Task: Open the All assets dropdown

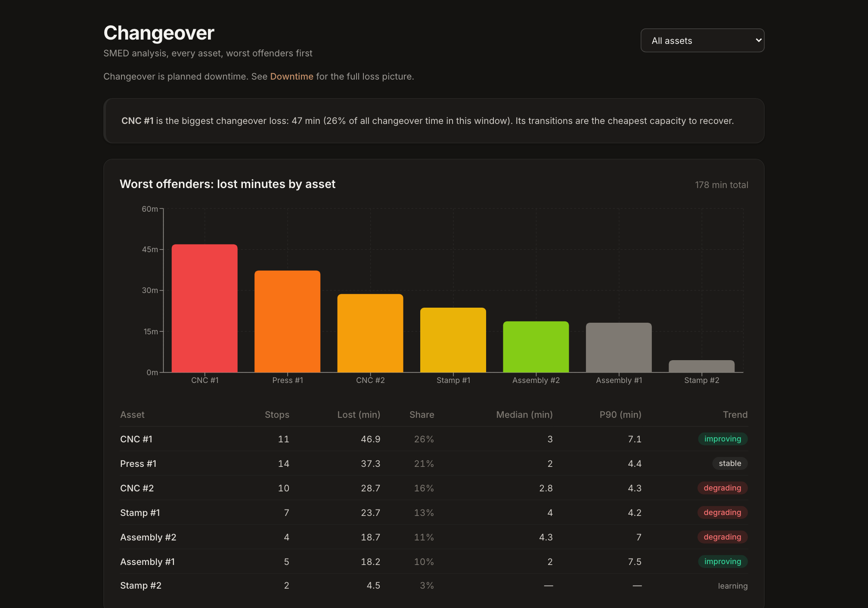Action: tap(702, 40)
